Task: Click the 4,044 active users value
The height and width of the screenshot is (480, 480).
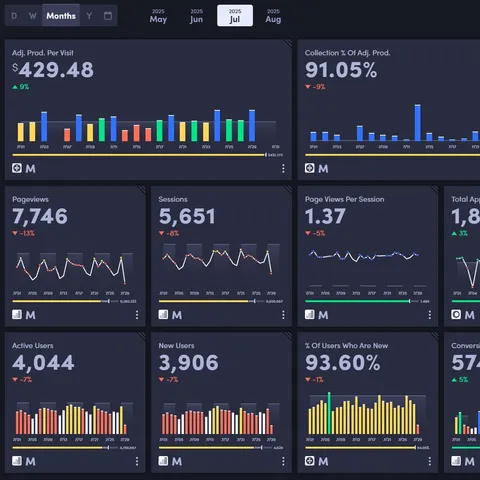Action: [x=43, y=363]
